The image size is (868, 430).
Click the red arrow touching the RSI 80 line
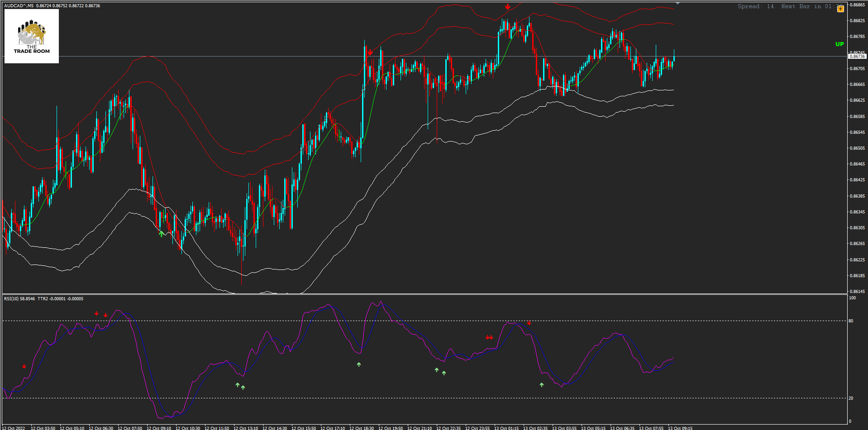click(x=529, y=323)
